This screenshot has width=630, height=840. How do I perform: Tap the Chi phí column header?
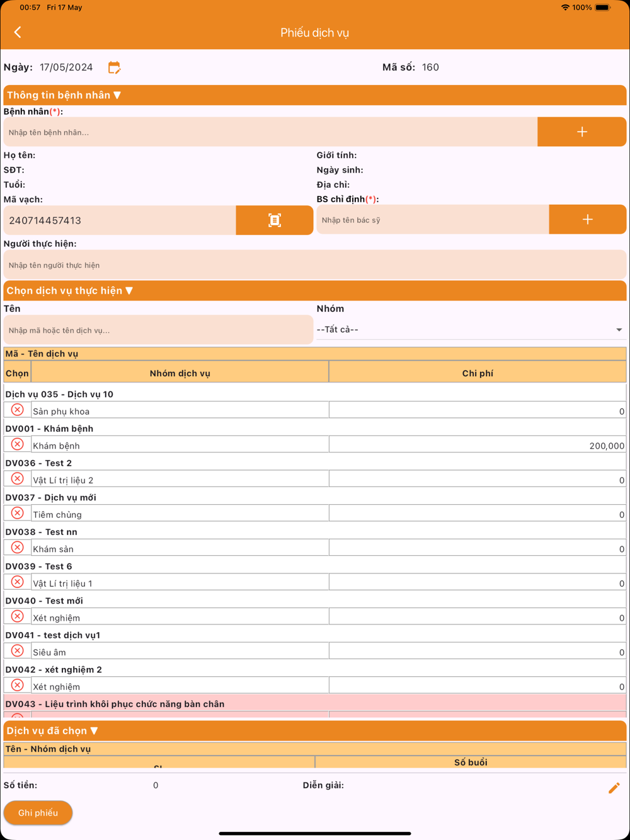478,373
